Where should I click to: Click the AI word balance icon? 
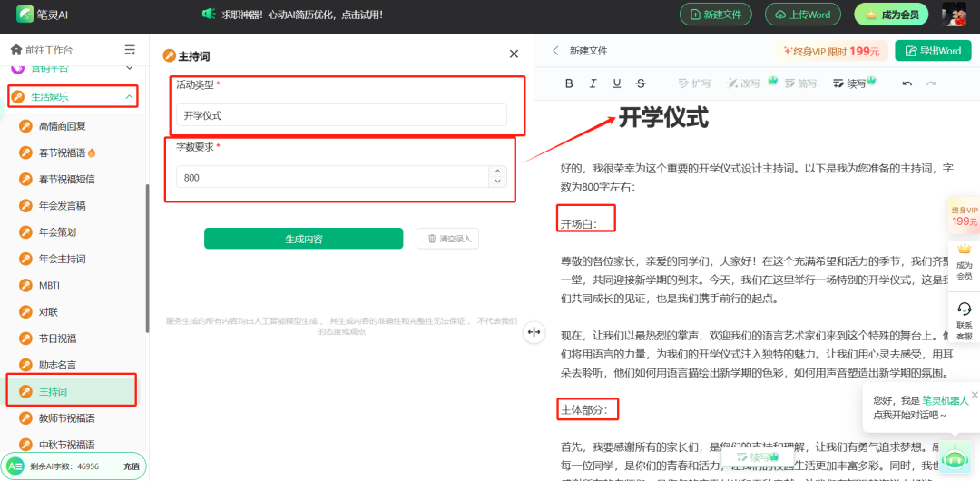[x=15, y=466]
